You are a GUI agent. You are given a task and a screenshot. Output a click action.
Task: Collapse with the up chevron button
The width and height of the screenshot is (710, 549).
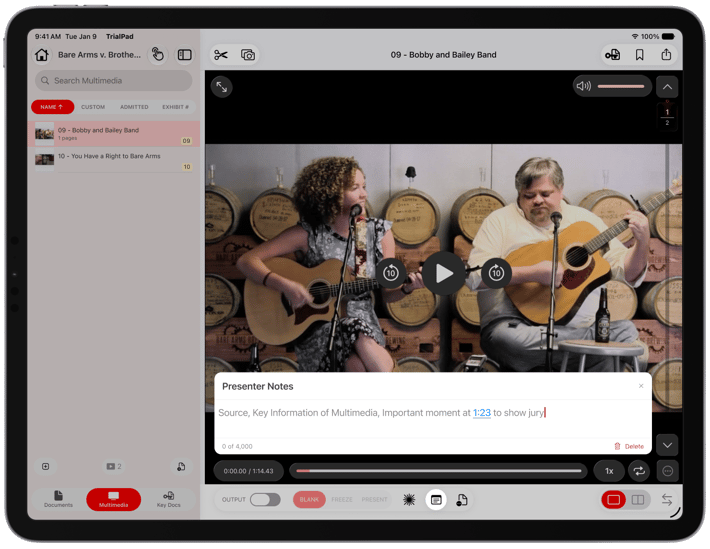[667, 87]
